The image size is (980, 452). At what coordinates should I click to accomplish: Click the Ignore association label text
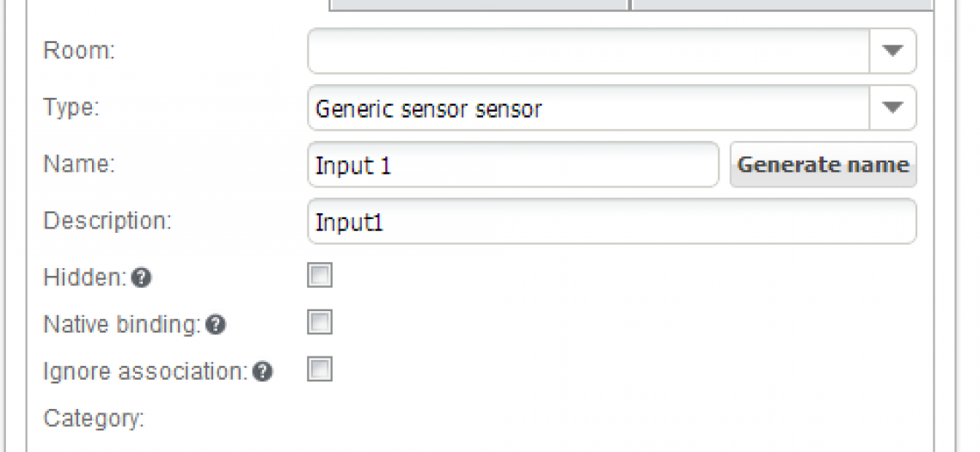145,371
